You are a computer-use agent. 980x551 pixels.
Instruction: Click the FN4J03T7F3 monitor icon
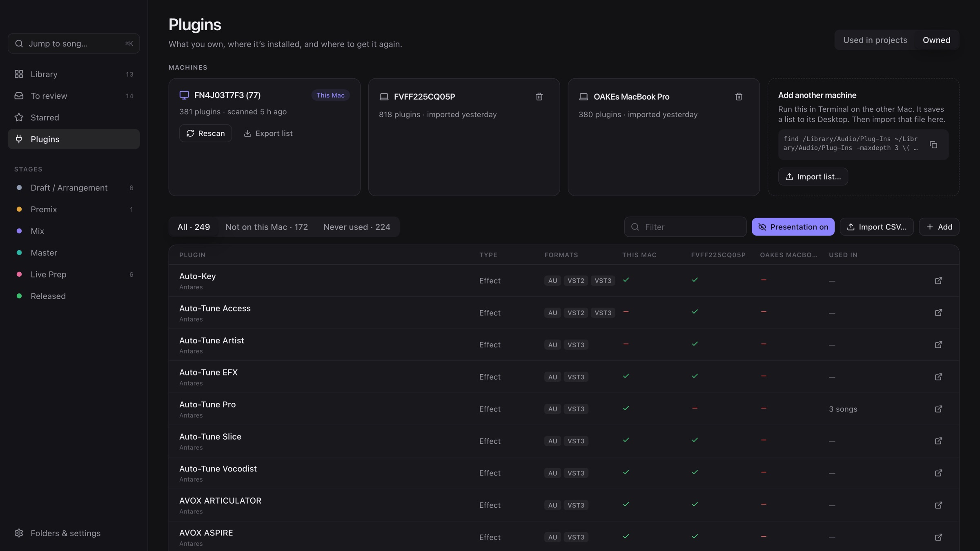click(184, 95)
